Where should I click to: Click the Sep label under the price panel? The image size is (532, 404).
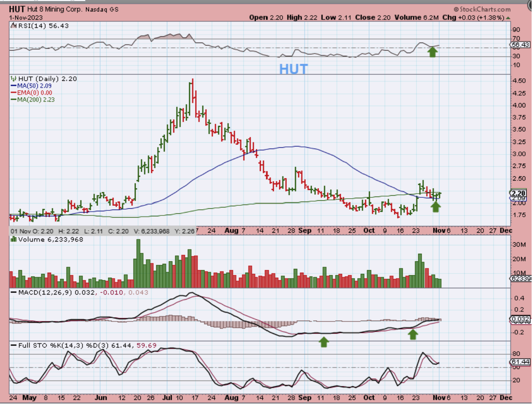pos(305,231)
